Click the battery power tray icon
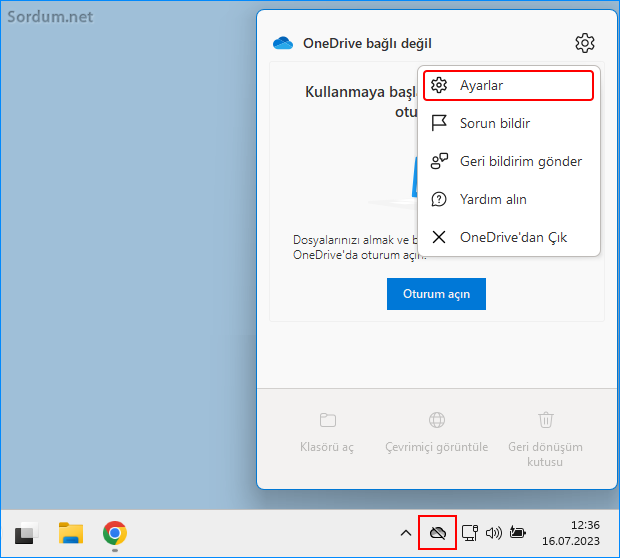Image resolution: width=620 pixels, height=558 pixels. [x=517, y=533]
